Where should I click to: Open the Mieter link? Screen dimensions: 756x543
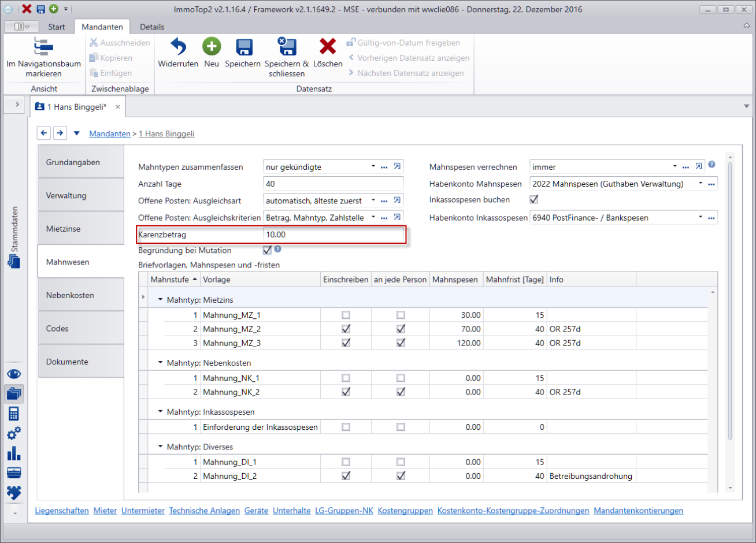(105, 511)
